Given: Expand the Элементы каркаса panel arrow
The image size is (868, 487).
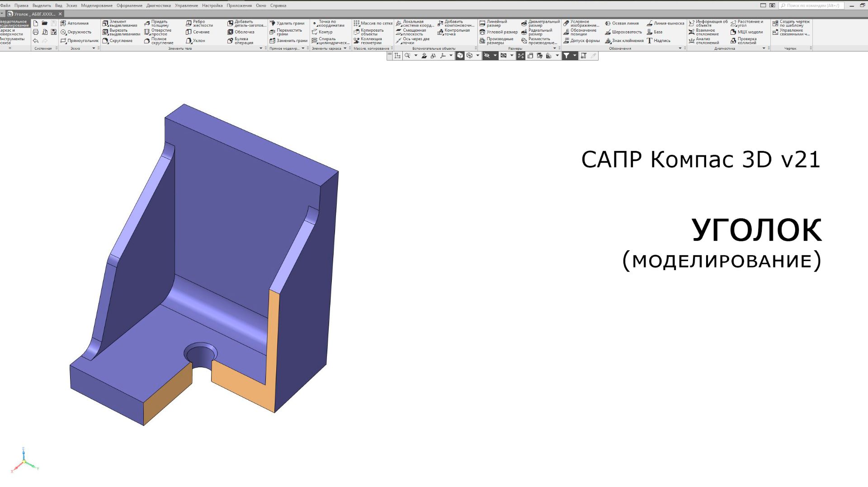Looking at the screenshot, I should coord(345,48).
